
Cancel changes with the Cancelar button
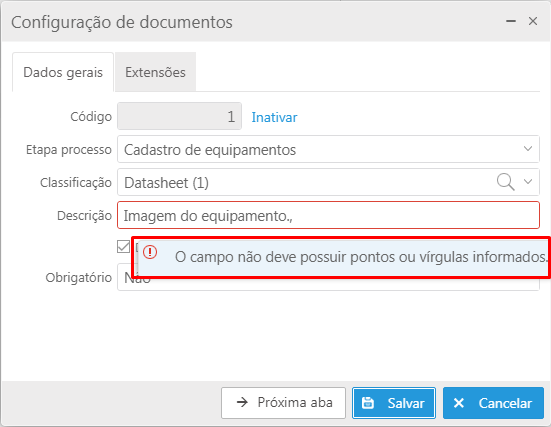coord(493,403)
